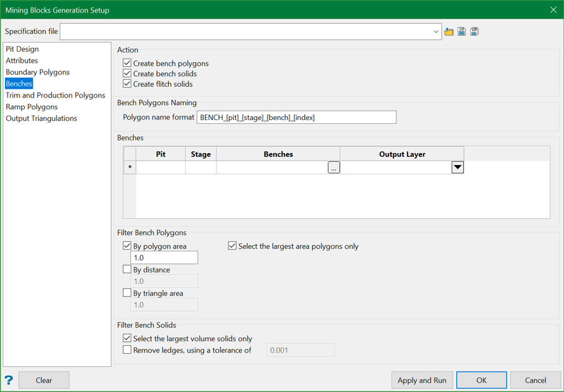The height and width of the screenshot is (392, 564).
Task: Click the blue help question mark icon
Action: 9,380
